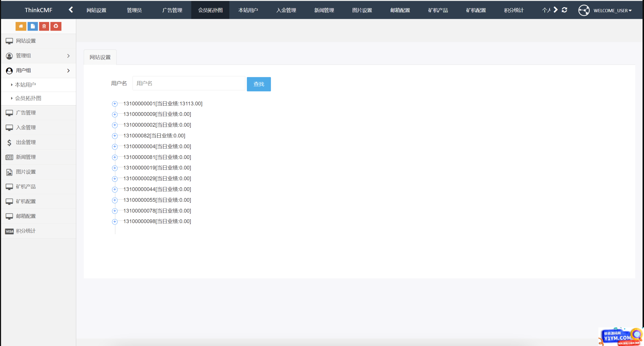Screen dimensions: 644x346
Task: Click the ThinkCMF logo text
Action: [38, 10]
